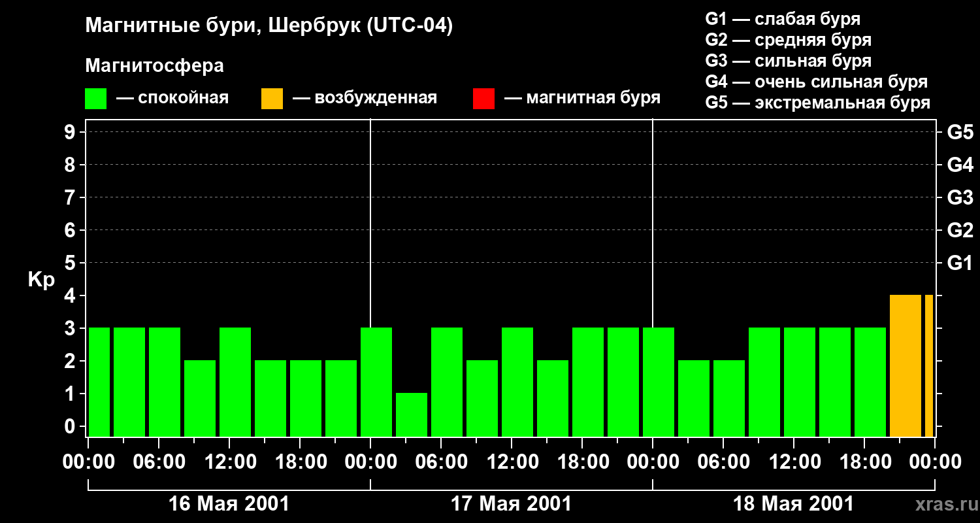Select the line 'G1 — слабая буря'
This screenshot has height=523, width=980.
(783, 19)
